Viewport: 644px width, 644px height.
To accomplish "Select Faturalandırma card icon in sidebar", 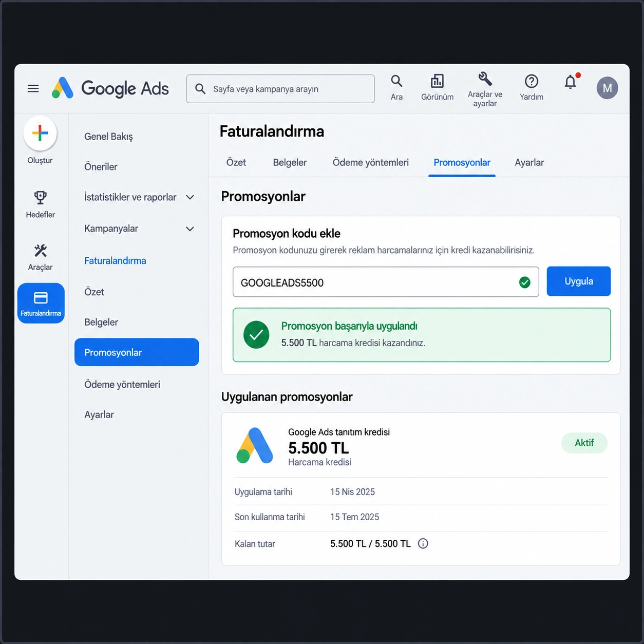I will coord(41,303).
